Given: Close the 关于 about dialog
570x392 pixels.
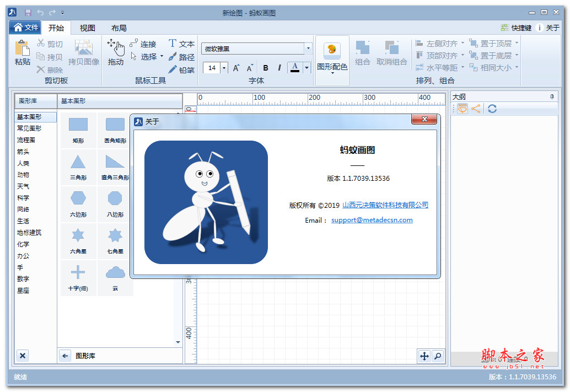Looking at the screenshot, I should coord(424,119).
